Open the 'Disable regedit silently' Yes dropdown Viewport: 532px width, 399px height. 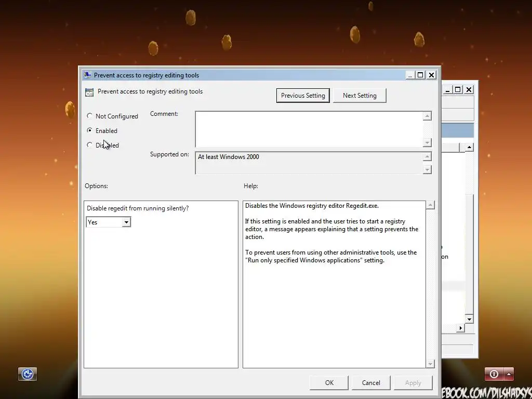(x=126, y=222)
